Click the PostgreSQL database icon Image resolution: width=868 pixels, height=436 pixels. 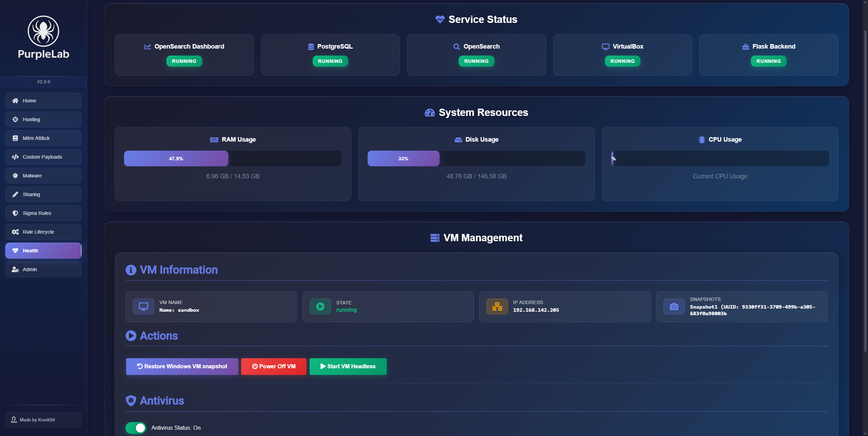coord(311,47)
